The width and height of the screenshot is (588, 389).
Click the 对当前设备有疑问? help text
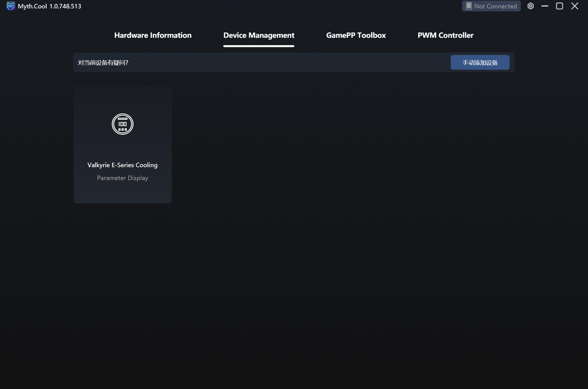point(103,63)
